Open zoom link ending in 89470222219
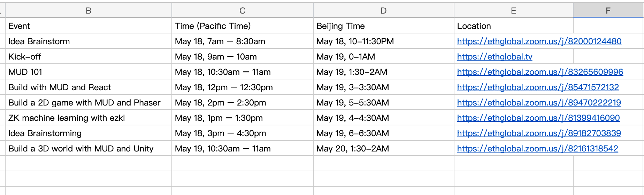The width and height of the screenshot is (644, 195). coord(539,103)
